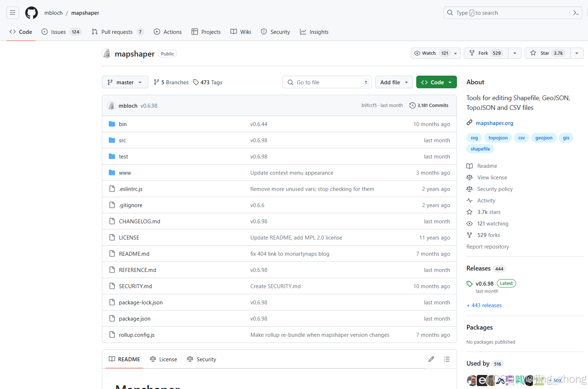Click the scale icon beside View license
The height and width of the screenshot is (389, 588).
[x=470, y=178]
